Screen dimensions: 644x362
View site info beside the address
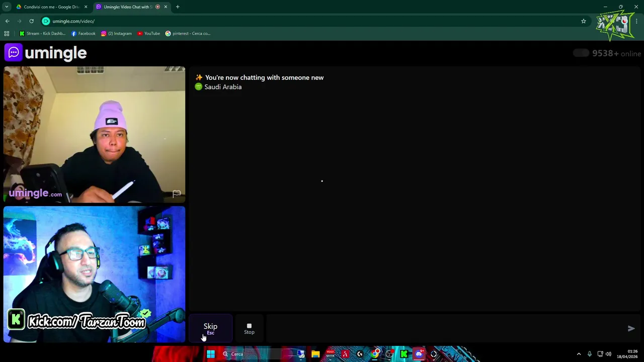tap(46, 21)
